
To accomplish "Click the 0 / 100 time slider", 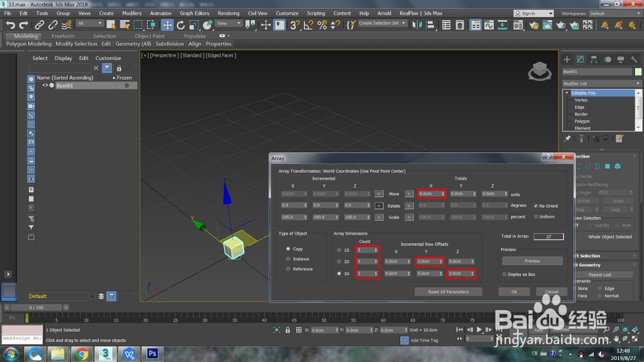I will click(x=36, y=307).
